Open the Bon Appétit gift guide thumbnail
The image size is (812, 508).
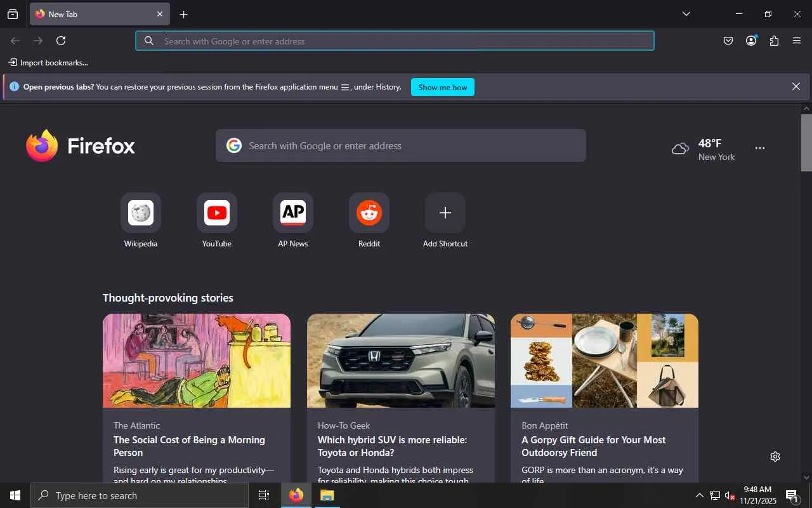[x=605, y=361]
